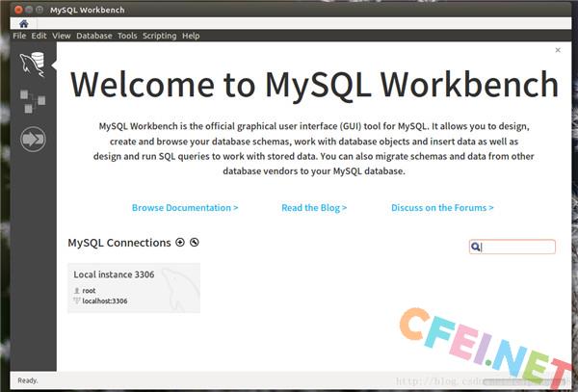578x392 pixels.
Task: Add a new MySQL connection with plus icon
Action: (x=180, y=242)
